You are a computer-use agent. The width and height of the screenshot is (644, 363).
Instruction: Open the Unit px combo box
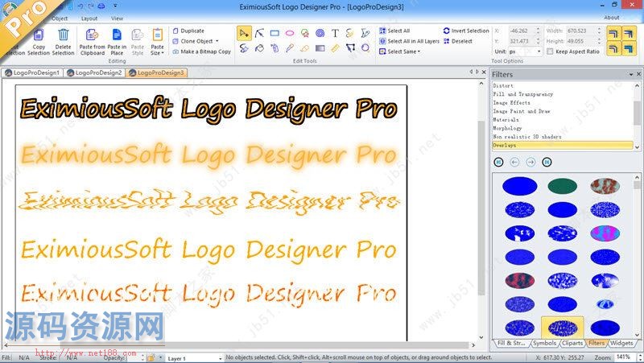click(x=526, y=52)
